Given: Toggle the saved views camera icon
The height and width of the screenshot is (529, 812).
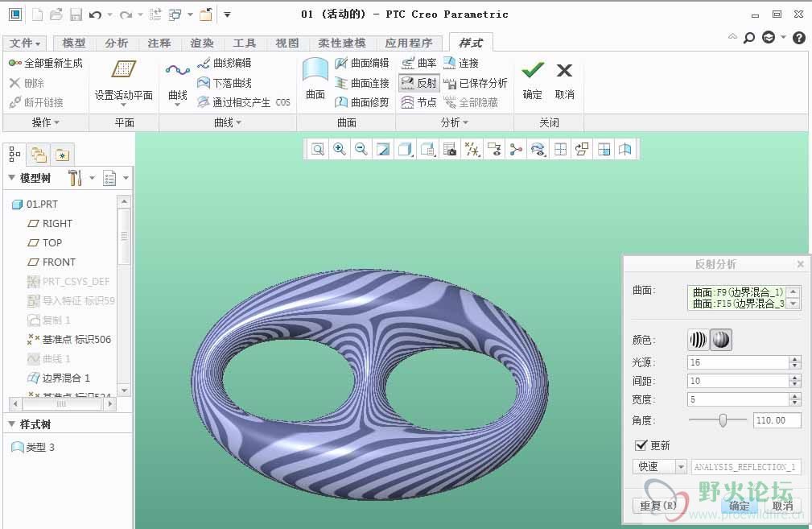Looking at the screenshot, I should (450, 150).
